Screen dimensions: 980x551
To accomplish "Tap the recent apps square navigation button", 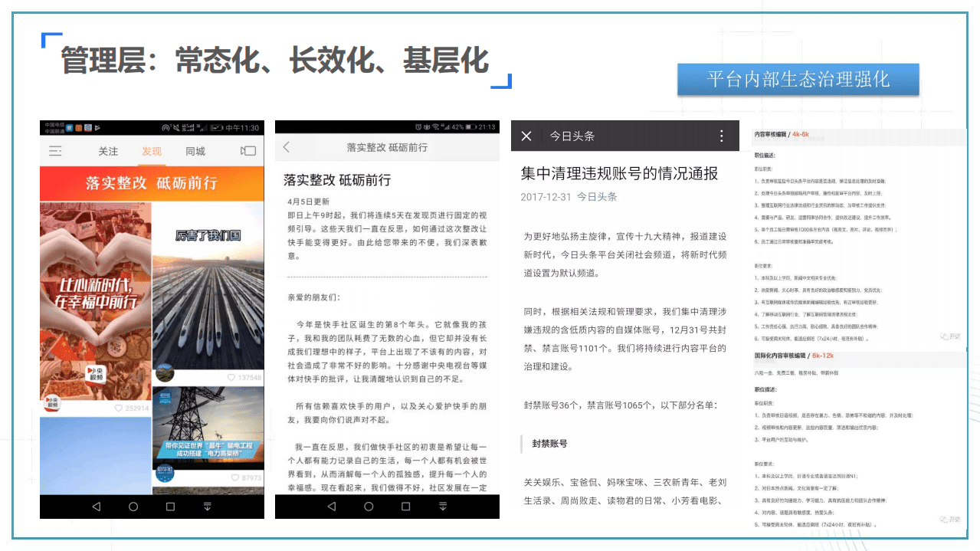I will [x=172, y=507].
